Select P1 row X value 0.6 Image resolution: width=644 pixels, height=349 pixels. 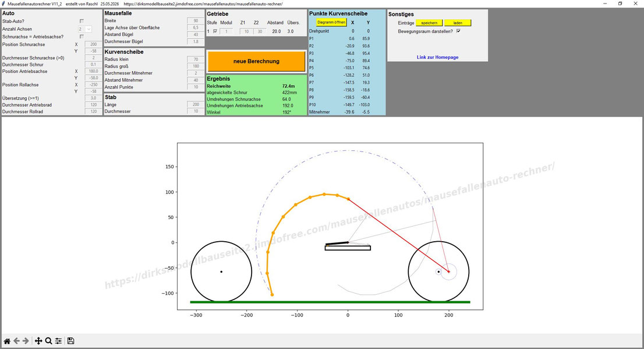tap(352, 38)
